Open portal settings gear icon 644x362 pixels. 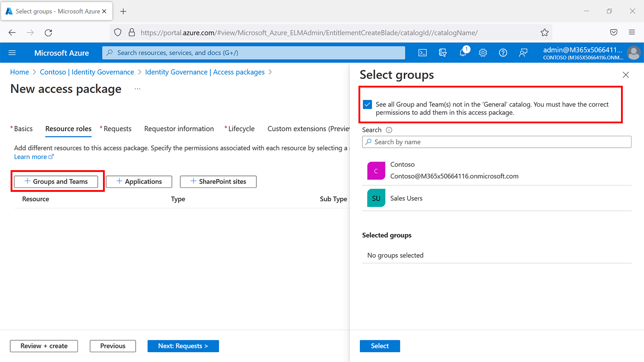pyautogui.click(x=483, y=53)
